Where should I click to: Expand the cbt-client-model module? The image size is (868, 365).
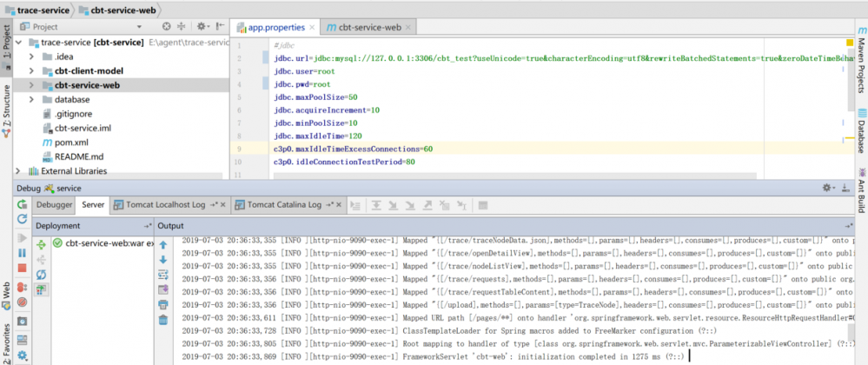(31, 70)
